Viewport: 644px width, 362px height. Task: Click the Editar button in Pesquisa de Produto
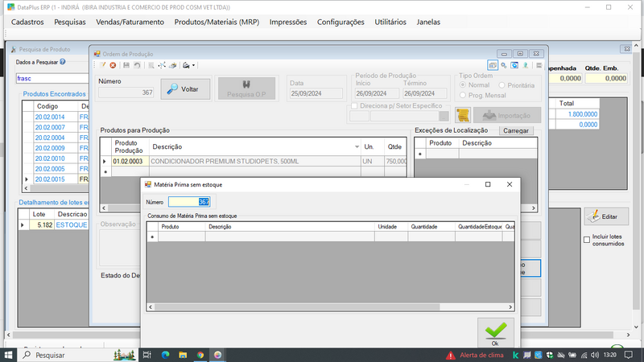pyautogui.click(x=606, y=216)
